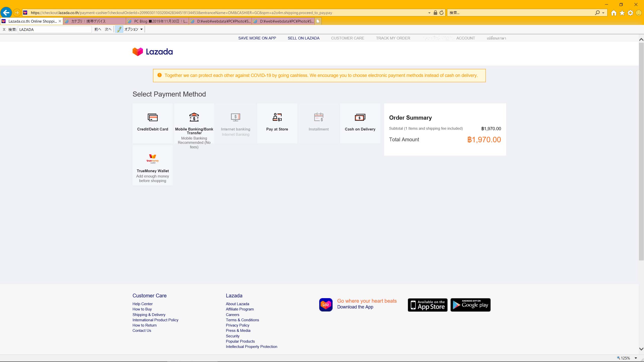Open the ACCOUNT menu
Viewport: 644px width, 362px height.
click(x=465, y=38)
